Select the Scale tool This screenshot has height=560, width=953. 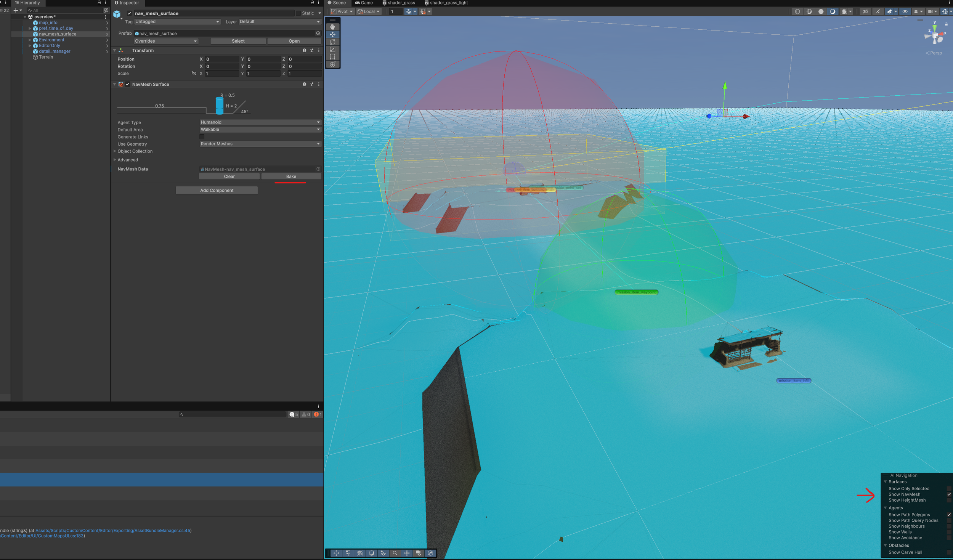(332, 50)
